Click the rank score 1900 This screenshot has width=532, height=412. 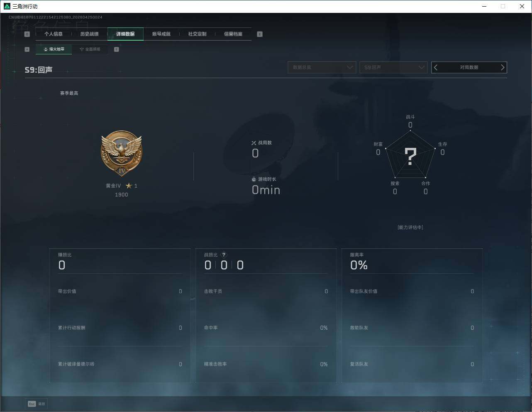(x=122, y=195)
